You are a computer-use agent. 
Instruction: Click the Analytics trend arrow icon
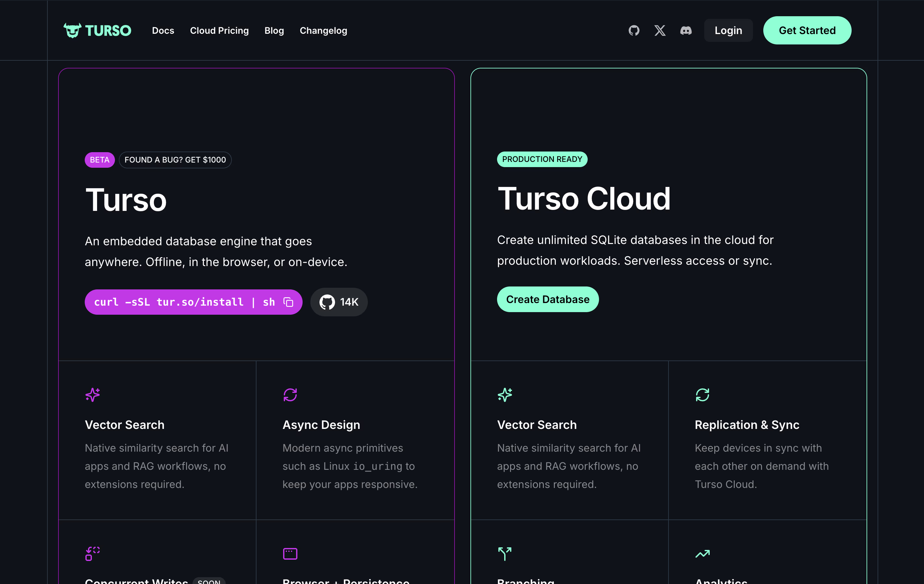pos(702,554)
